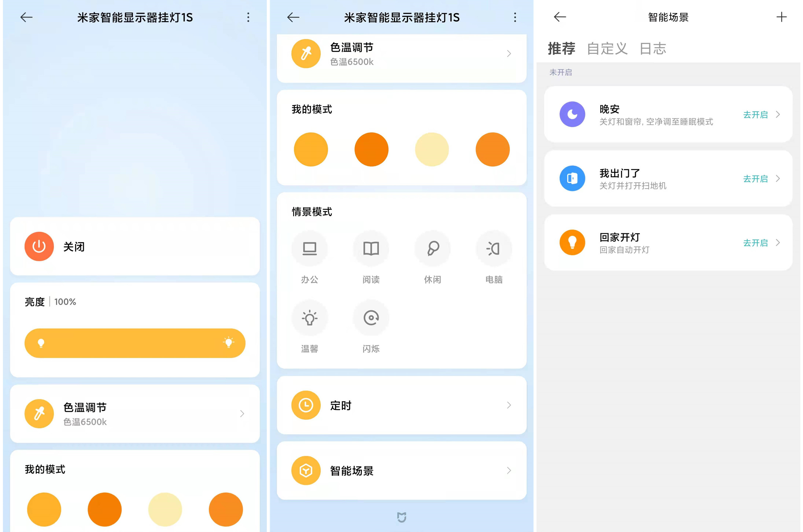This screenshot has width=803, height=532.
Task: Expand the 定时 row chevron
Action: pyautogui.click(x=509, y=405)
